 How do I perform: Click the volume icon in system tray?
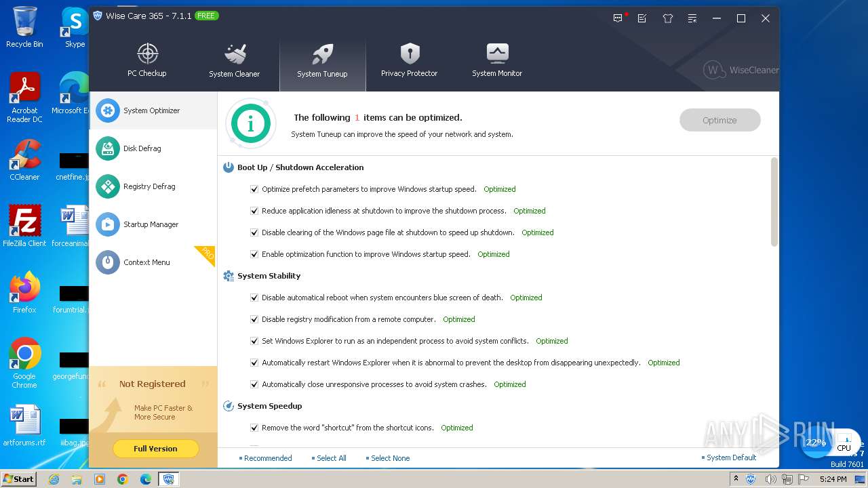(771, 479)
